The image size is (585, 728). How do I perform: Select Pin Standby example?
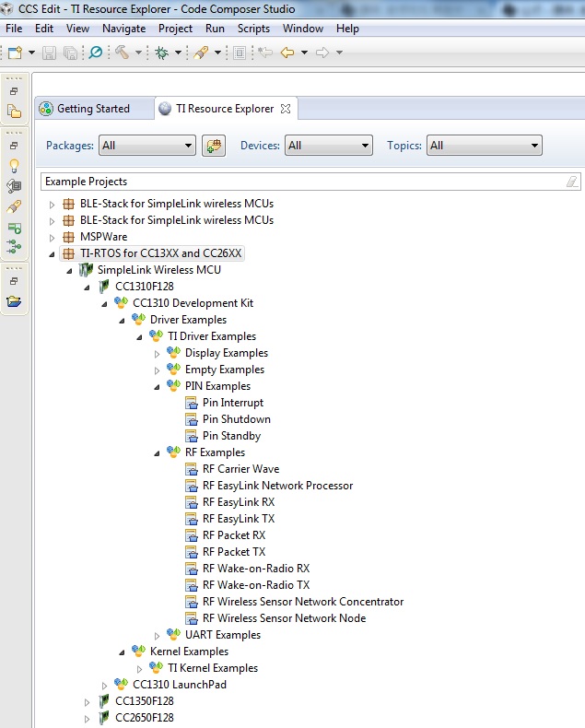click(x=231, y=436)
